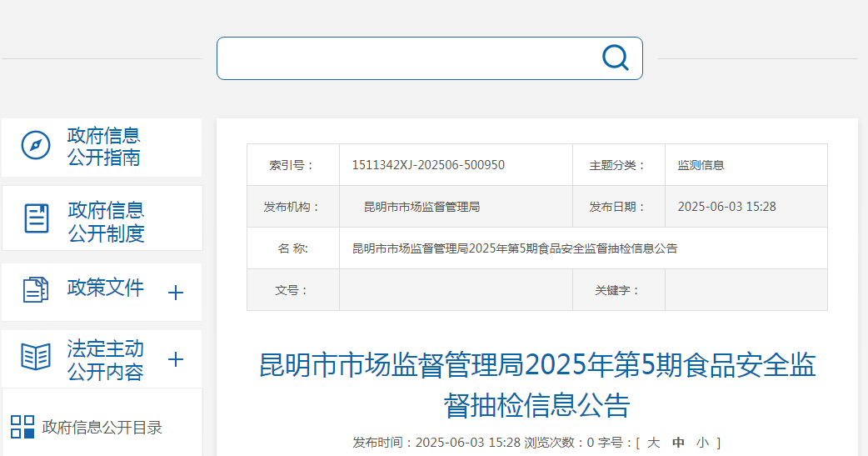
Task: Click the open-book icon beside 法定主动公开内容
Action: tap(36, 356)
